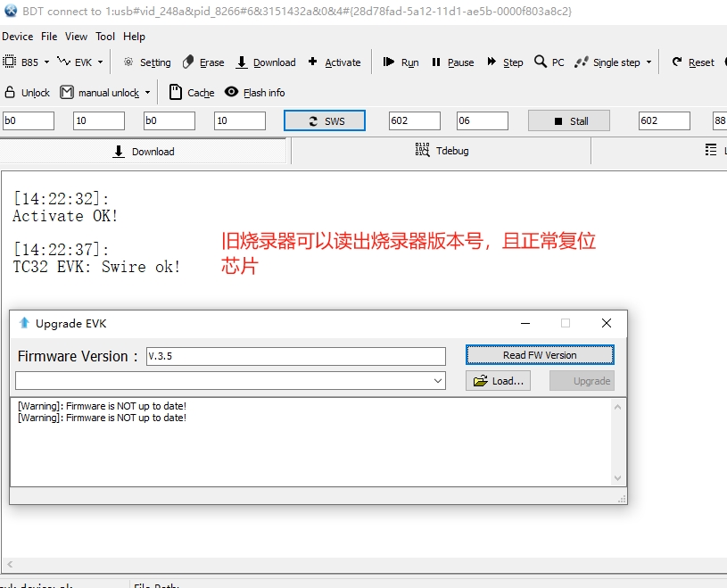This screenshot has width=727, height=588.
Task: Click the Upgrade EVK arrow icon
Action: [x=24, y=322]
